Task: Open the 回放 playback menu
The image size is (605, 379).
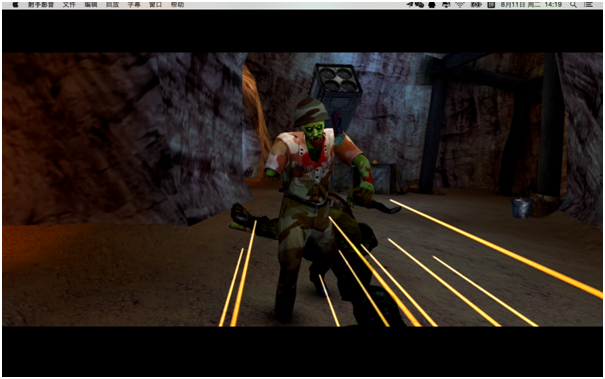Action: [112, 5]
